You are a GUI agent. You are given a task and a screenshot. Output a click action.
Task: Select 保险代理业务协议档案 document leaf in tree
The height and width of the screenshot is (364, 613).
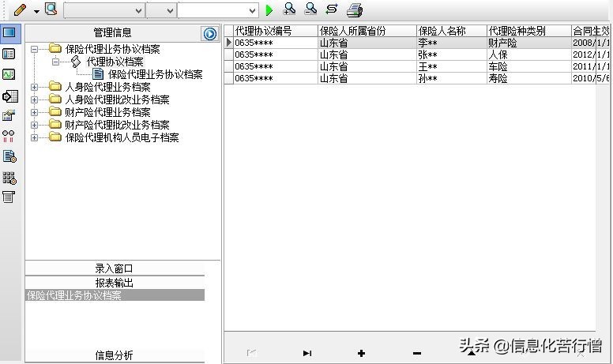(155, 74)
